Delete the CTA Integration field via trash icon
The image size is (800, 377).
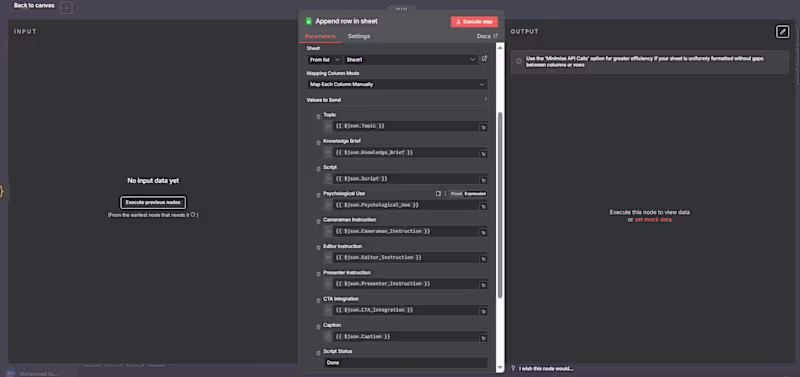[318, 301]
